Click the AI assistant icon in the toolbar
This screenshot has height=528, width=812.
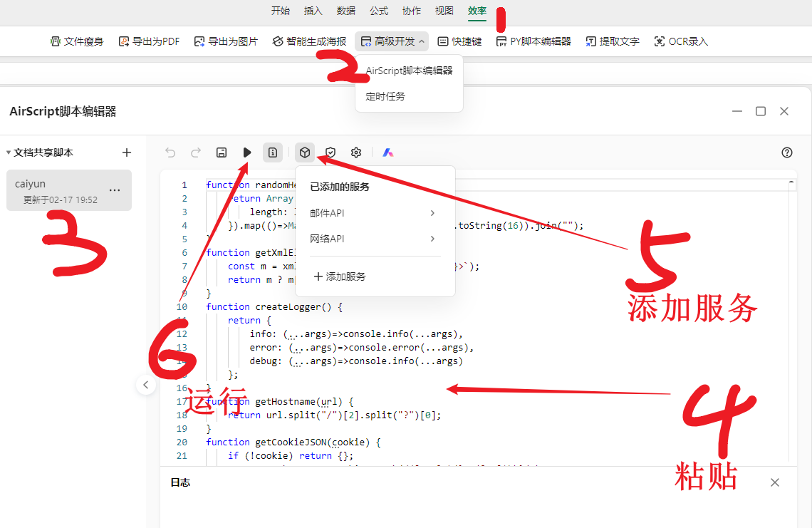pyautogui.click(x=387, y=152)
